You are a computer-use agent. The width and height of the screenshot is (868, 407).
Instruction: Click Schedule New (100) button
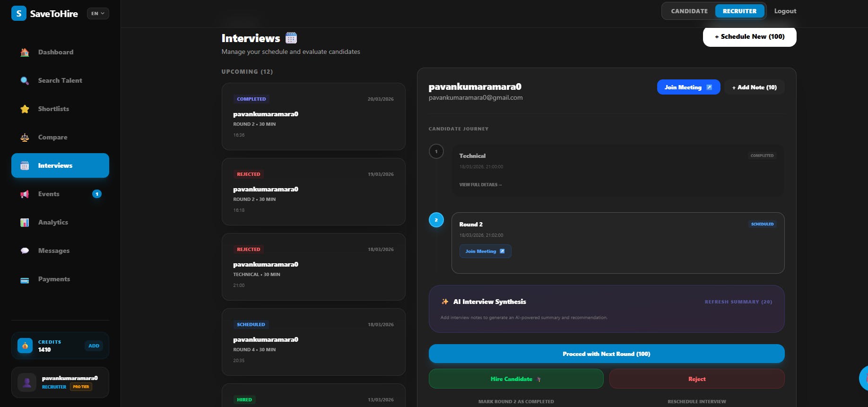pos(750,36)
